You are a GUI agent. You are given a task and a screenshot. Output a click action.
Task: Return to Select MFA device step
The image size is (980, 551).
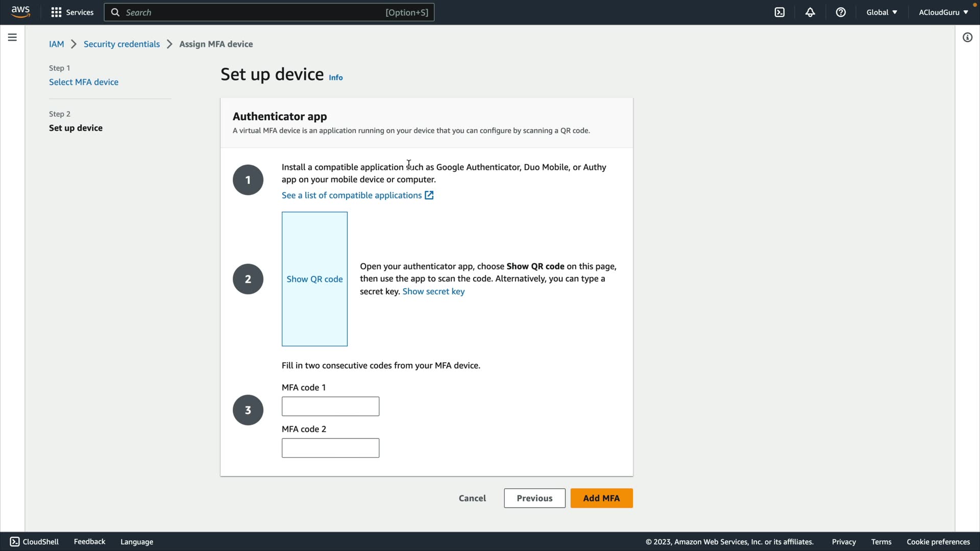tap(84, 82)
